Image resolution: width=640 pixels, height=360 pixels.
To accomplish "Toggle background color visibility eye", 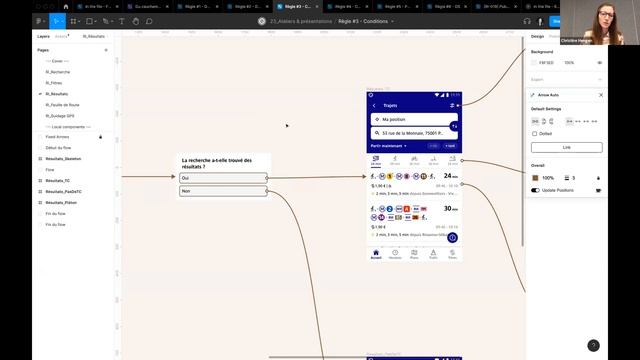I will click(x=600, y=63).
